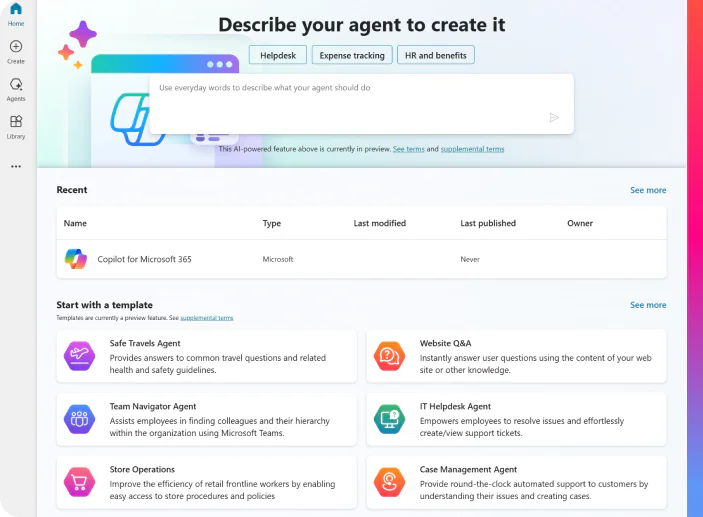Open supplemental terms link under prompt box
Screen dimensions: 703x517
[472, 149]
